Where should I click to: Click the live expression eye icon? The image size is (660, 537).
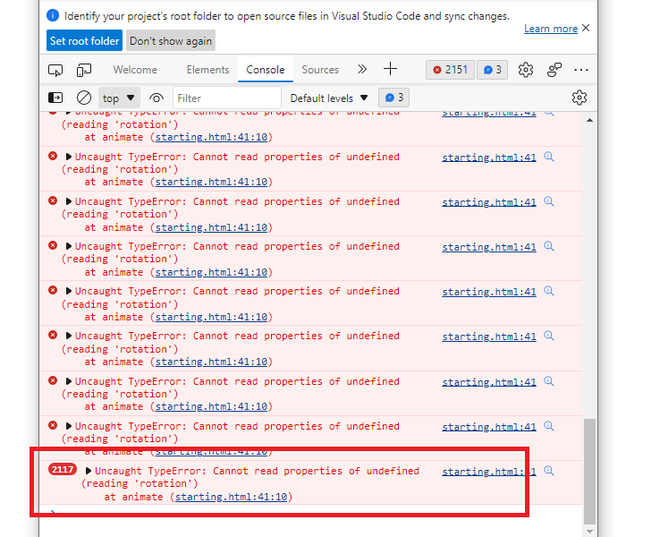coord(157,98)
